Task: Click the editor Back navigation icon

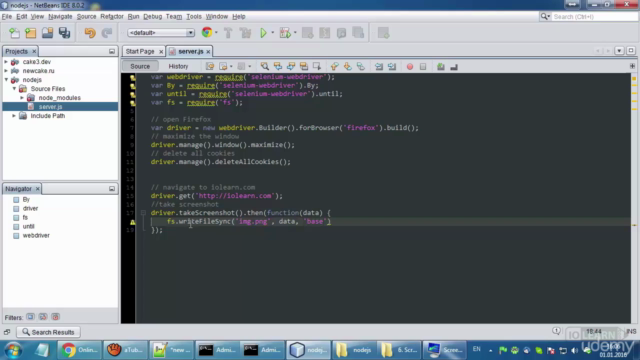Action: click(x=223, y=67)
